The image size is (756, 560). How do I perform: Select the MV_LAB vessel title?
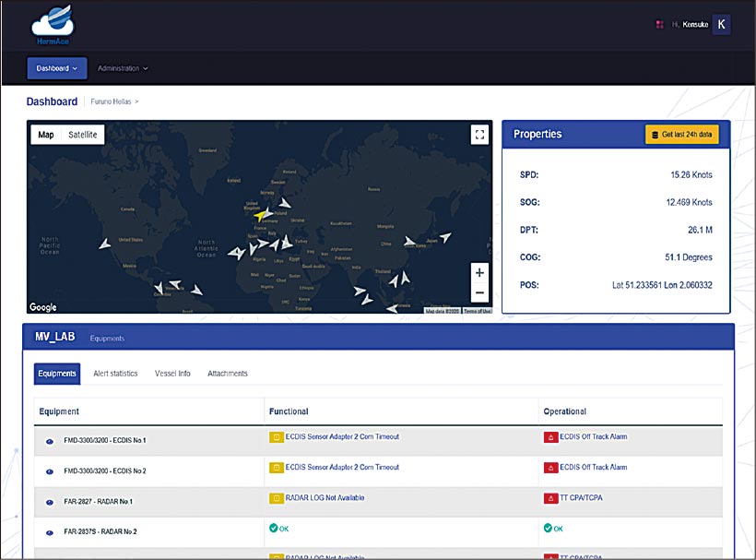55,337
